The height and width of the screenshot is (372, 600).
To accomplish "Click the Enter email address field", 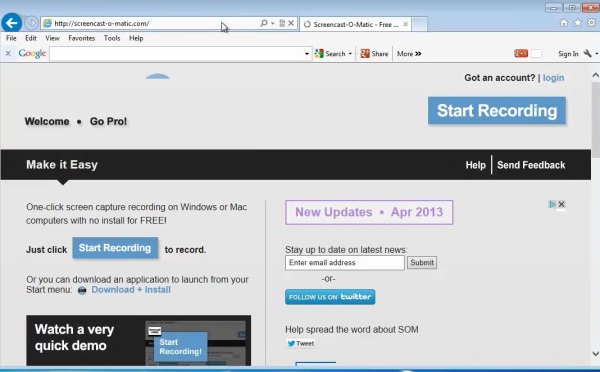I will [344, 263].
